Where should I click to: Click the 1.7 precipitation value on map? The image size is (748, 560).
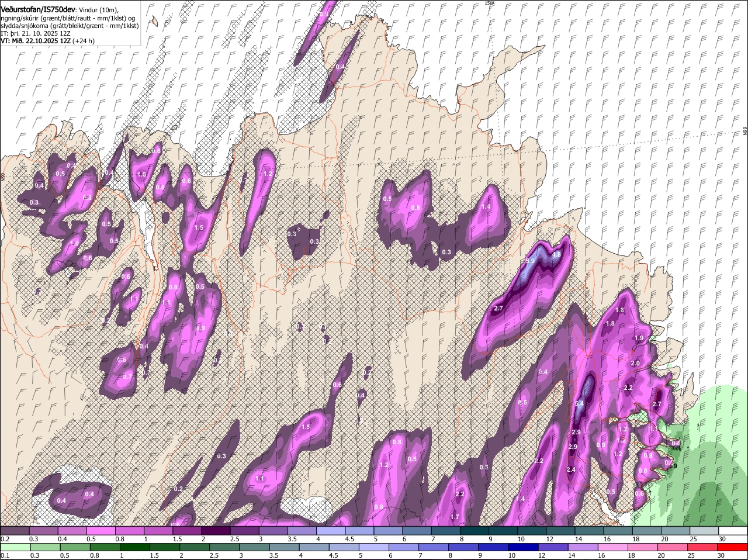tap(455, 517)
